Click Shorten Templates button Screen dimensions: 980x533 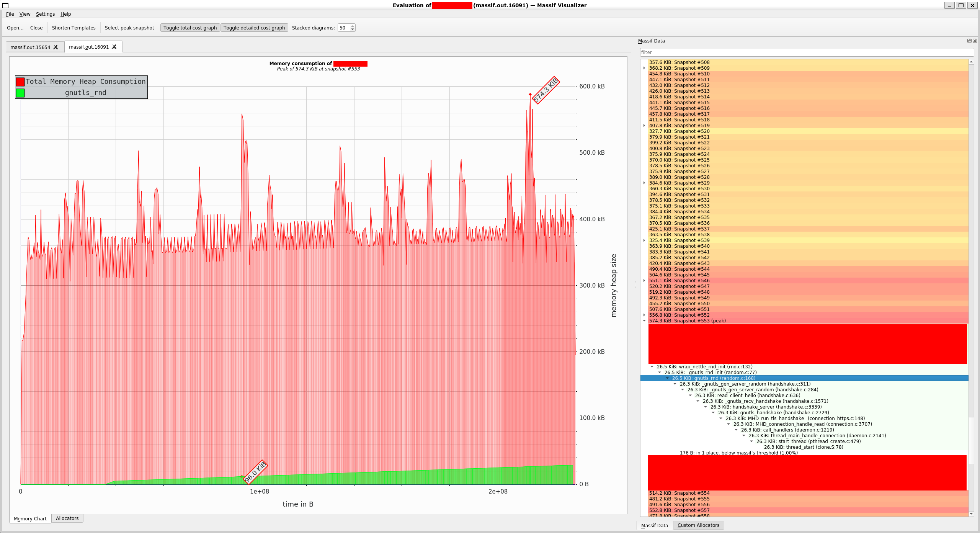(73, 28)
